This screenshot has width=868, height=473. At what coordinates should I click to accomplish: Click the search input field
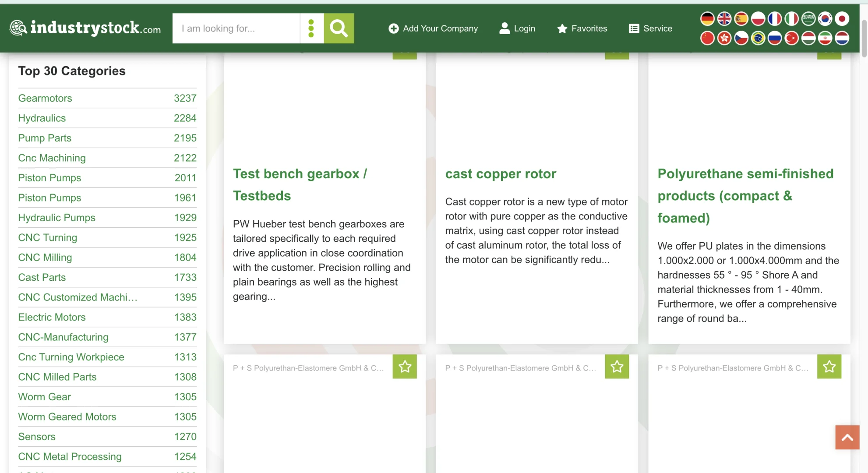[x=236, y=28]
